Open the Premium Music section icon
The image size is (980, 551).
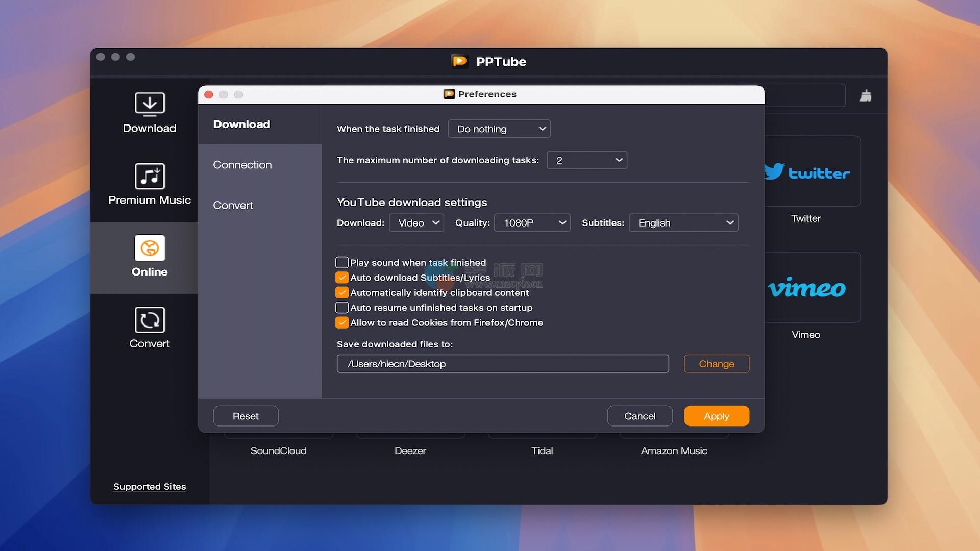pos(149,176)
